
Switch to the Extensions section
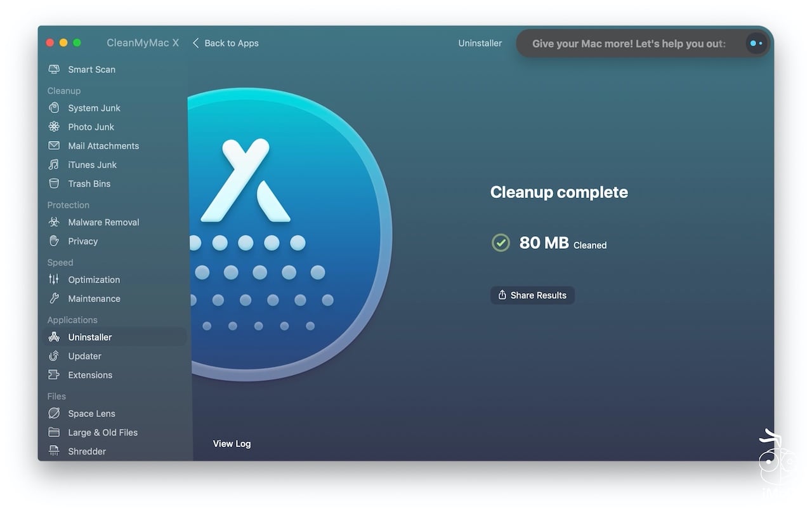89,375
